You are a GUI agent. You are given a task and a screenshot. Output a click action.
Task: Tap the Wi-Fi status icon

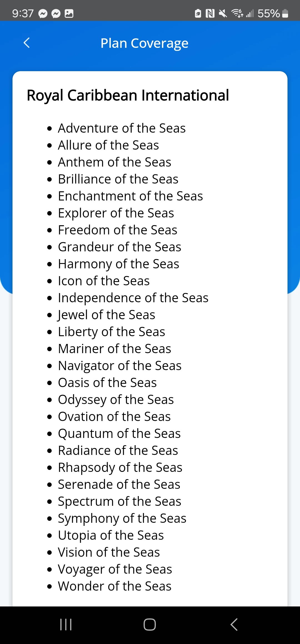[237, 13]
